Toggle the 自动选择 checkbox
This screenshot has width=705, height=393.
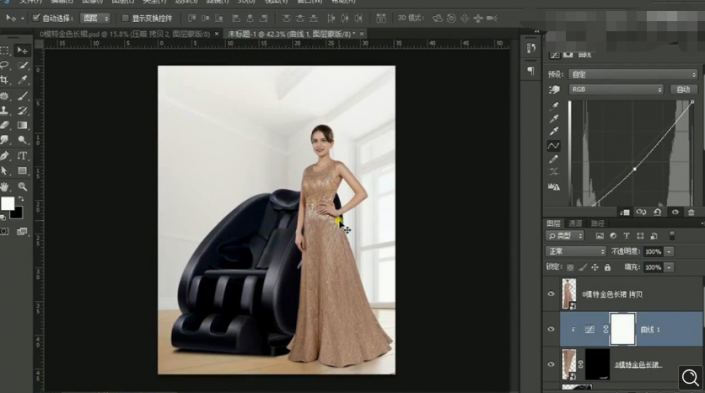click(36, 18)
